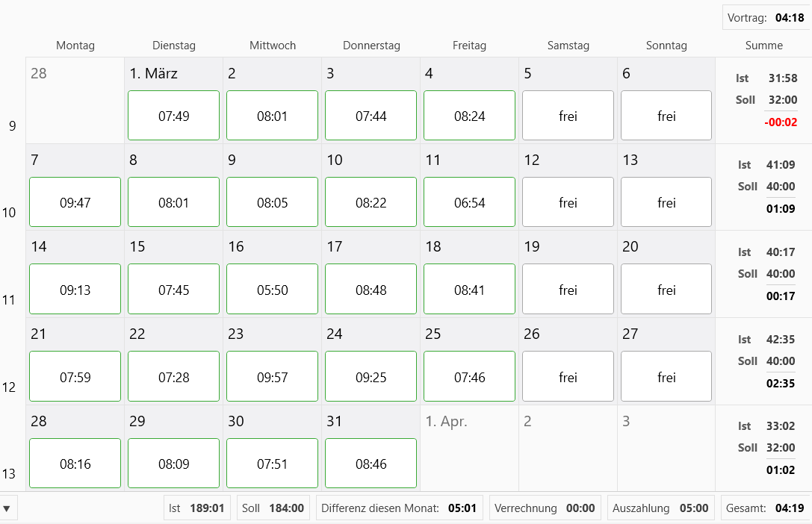Select week number 10 in the left margin
812x524 pixels.
(x=10, y=213)
